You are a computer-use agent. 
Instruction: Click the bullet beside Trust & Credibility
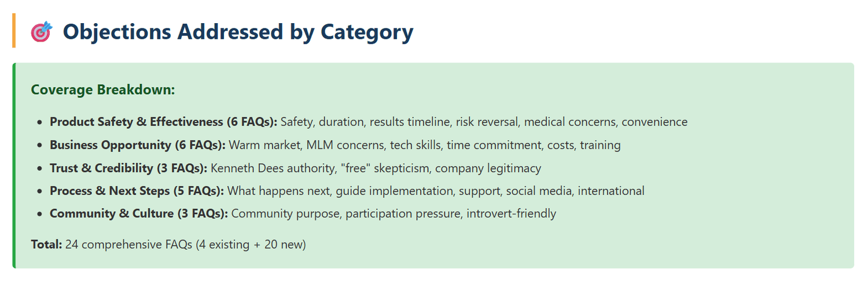[39, 169]
